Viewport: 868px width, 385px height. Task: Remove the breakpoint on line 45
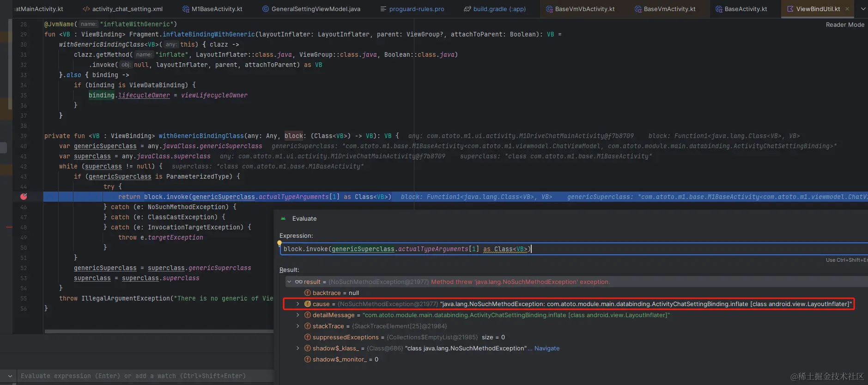24,197
